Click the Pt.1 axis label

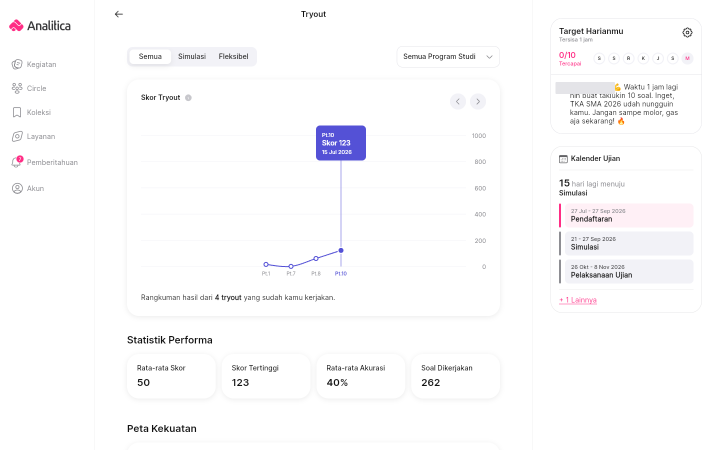tap(266, 274)
